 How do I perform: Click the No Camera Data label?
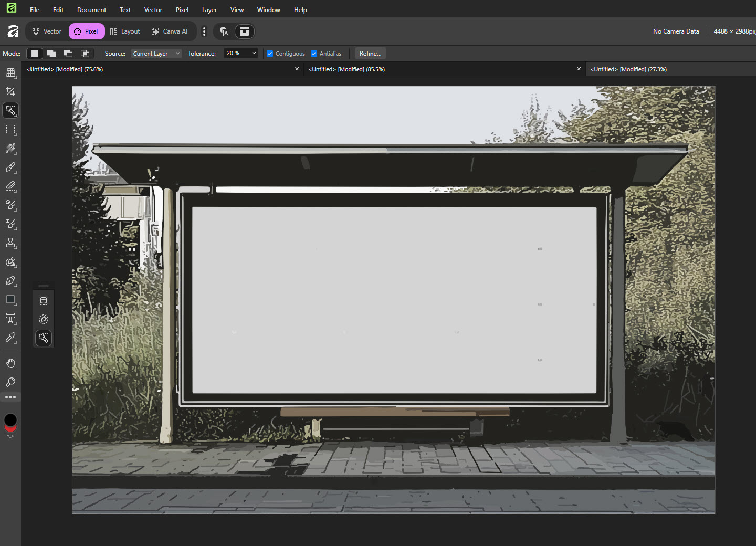click(x=676, y=31)
